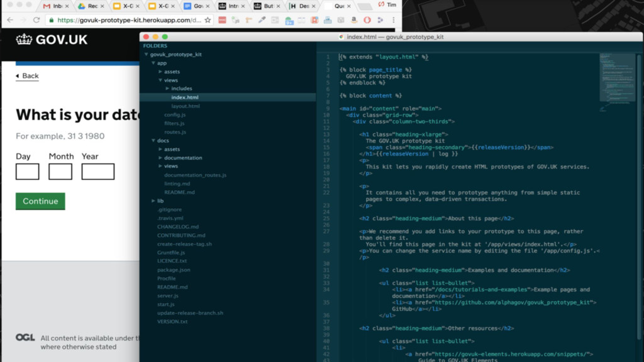This screenshot has height=362, width=644.
Task: Collapse the govuk_prototype_kit root folder
Action: point(146,54)
